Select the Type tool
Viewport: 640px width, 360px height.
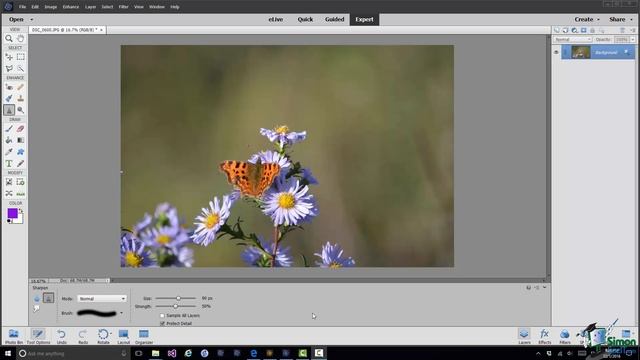coord(9,163)
